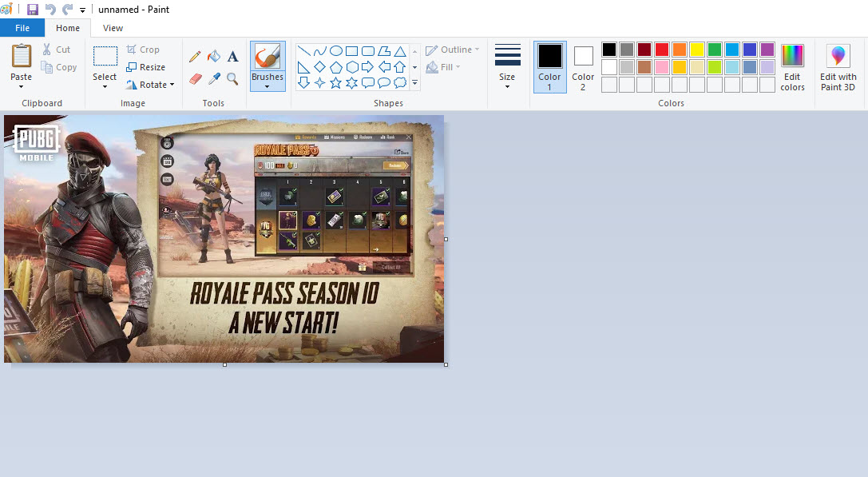Image resolution: width=868 pixels, height=477 pixels.
Task: Open the File menu
Action: [22, 28]
